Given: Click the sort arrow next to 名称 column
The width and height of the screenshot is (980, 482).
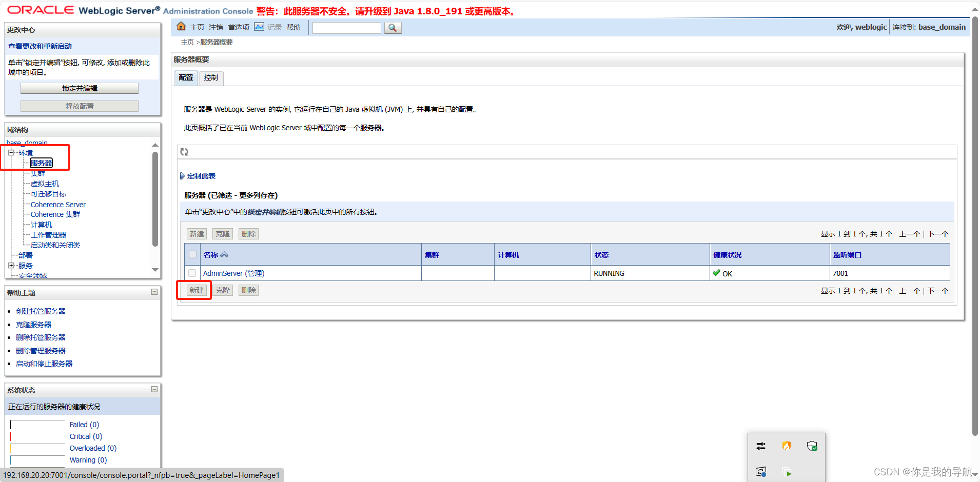Looking at the screenshot, I should pyautogui.click(x=224, y=254).
